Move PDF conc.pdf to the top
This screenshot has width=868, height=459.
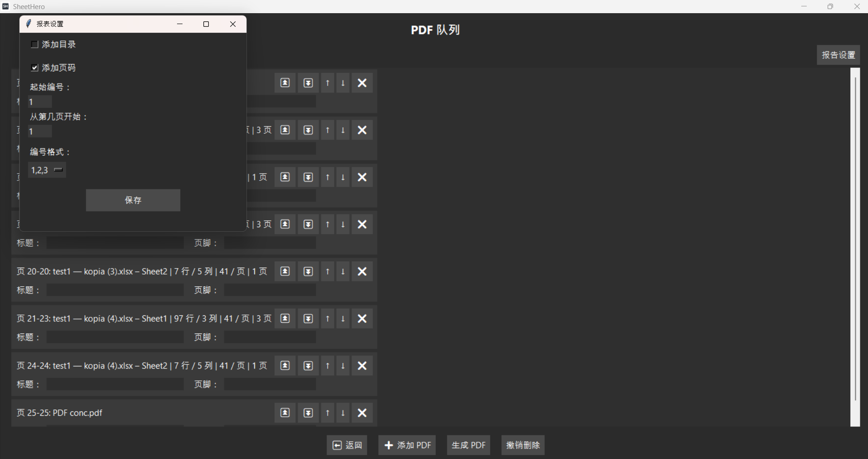(x=285, y=413)
